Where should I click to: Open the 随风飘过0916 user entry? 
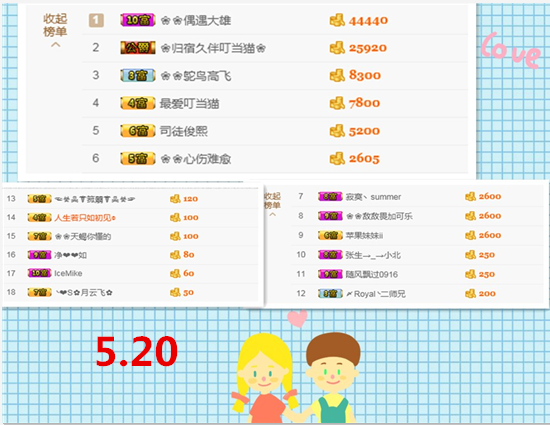[372, 274]
